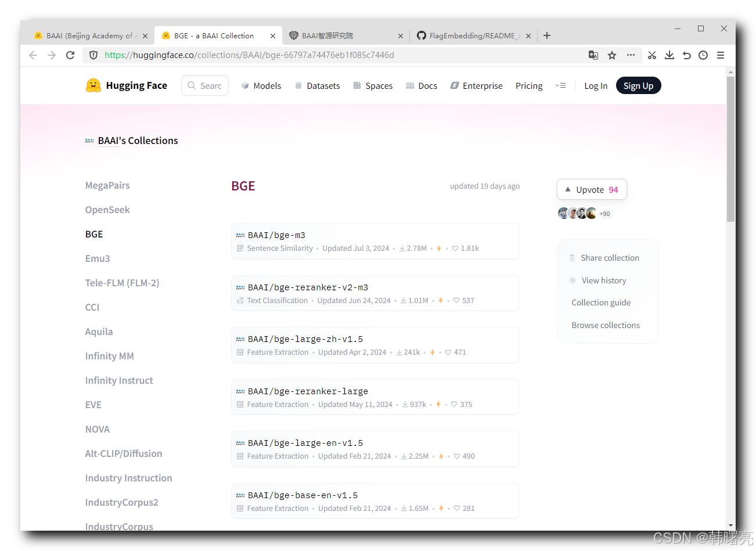Go to the Pricing page
The height and width of the screenshot is (551, 756).
[x=529, y=85]
